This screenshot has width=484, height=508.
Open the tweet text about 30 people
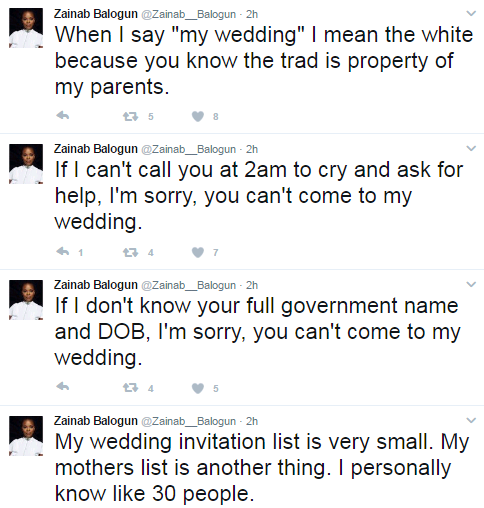[262, 467]
